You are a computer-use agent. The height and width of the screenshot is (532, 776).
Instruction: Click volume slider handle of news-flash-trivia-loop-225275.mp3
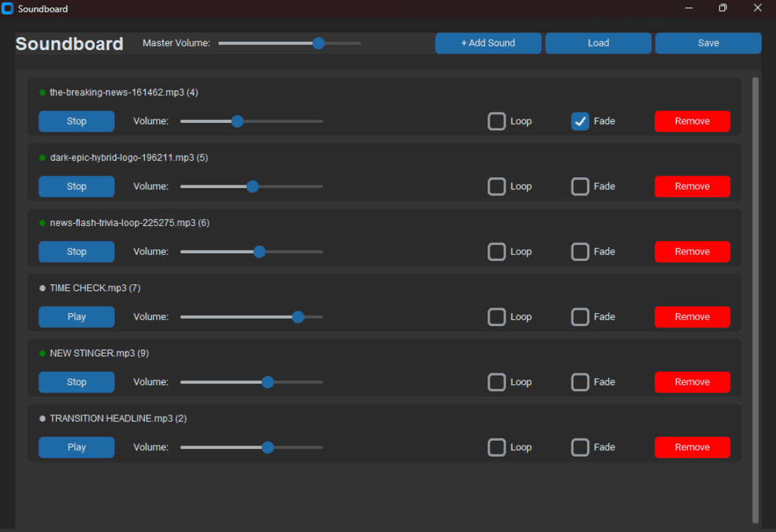(260, 252)
